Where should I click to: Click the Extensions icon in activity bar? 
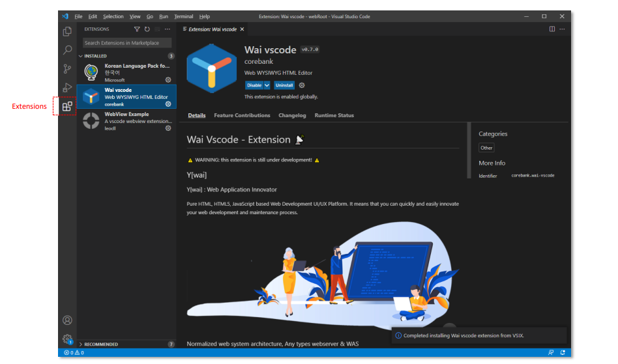[67, 106]
